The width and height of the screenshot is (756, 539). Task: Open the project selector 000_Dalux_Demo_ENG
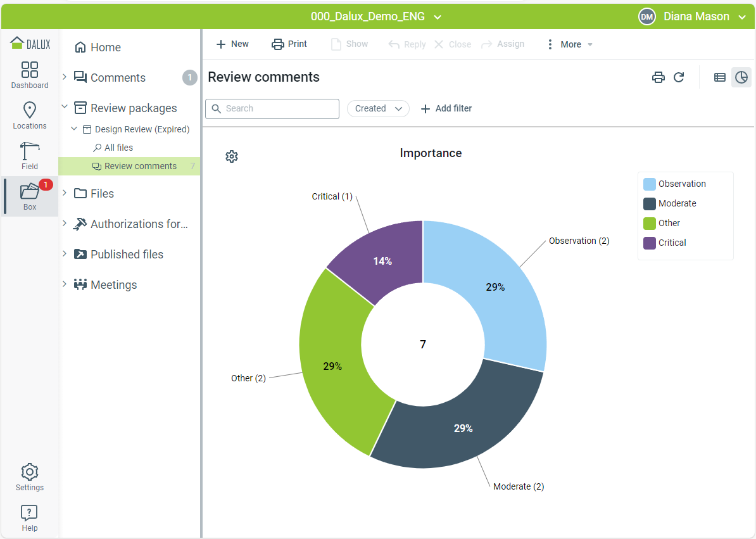tap(376, 16)
